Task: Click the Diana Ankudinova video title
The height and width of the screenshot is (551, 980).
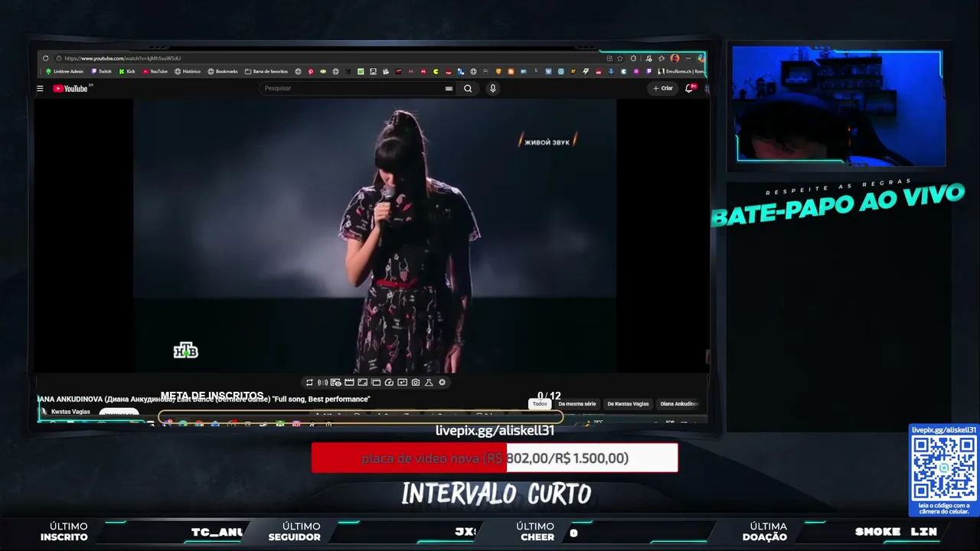Action: pos(204,399)
